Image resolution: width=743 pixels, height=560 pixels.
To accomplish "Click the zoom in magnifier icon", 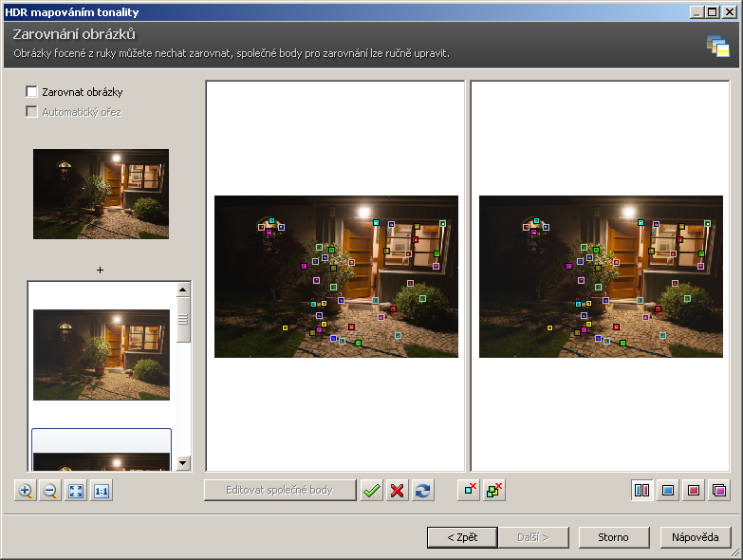I will pyautogui.click(x=26, y=491).
